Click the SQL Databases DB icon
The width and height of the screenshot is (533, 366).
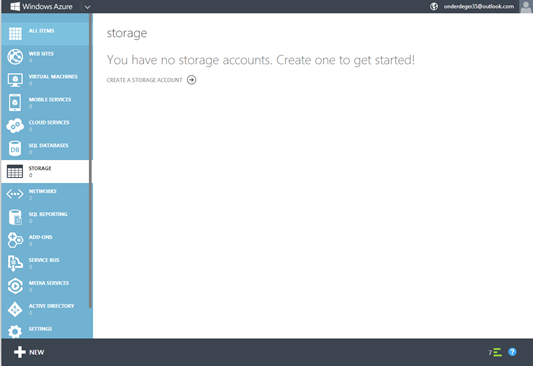click(15, 149)
